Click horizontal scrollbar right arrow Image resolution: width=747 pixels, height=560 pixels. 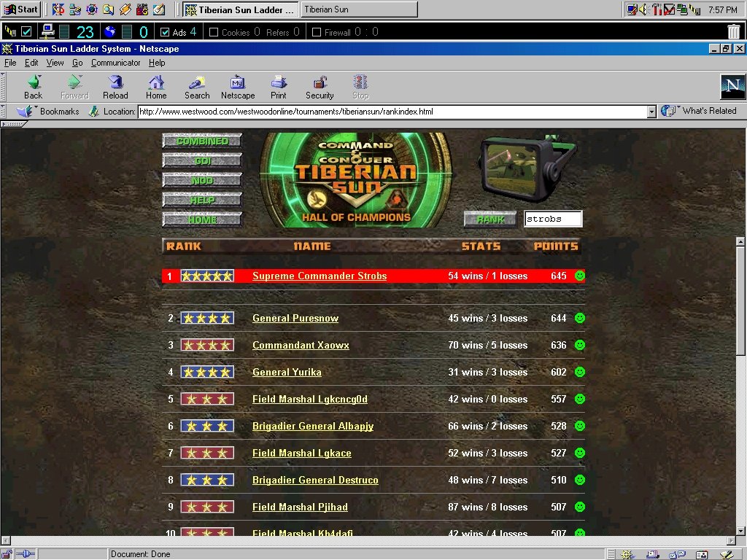coord(731,540)
